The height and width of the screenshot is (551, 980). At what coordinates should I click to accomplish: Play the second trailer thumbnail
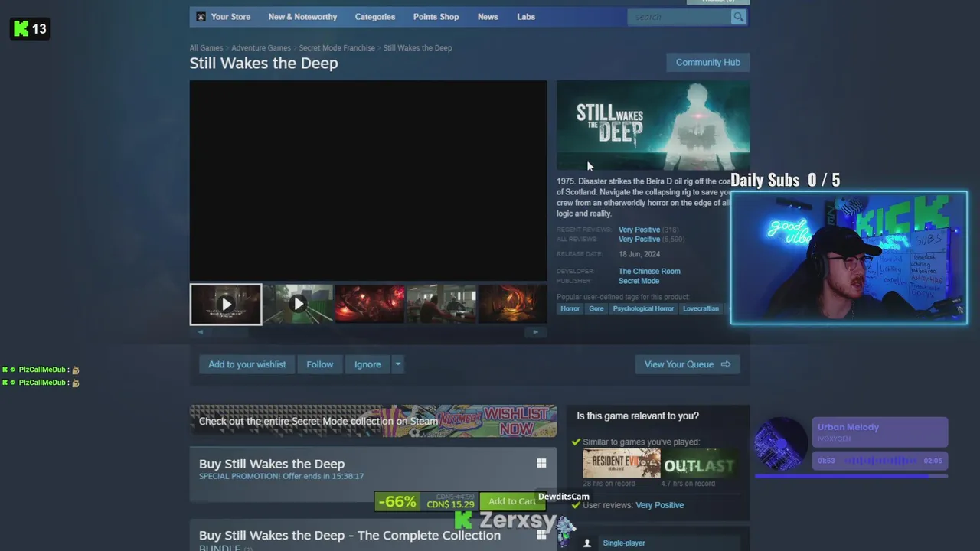click(x=298, y=304)
